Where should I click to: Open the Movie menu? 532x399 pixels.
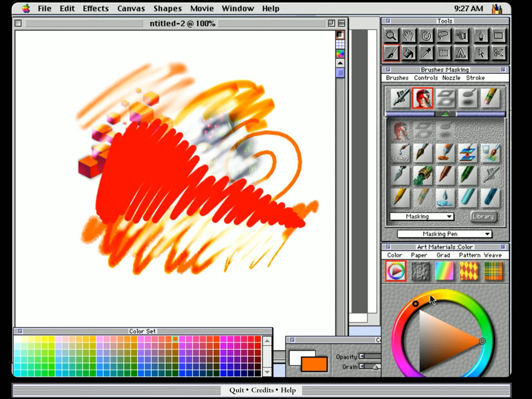click(202, 8)
